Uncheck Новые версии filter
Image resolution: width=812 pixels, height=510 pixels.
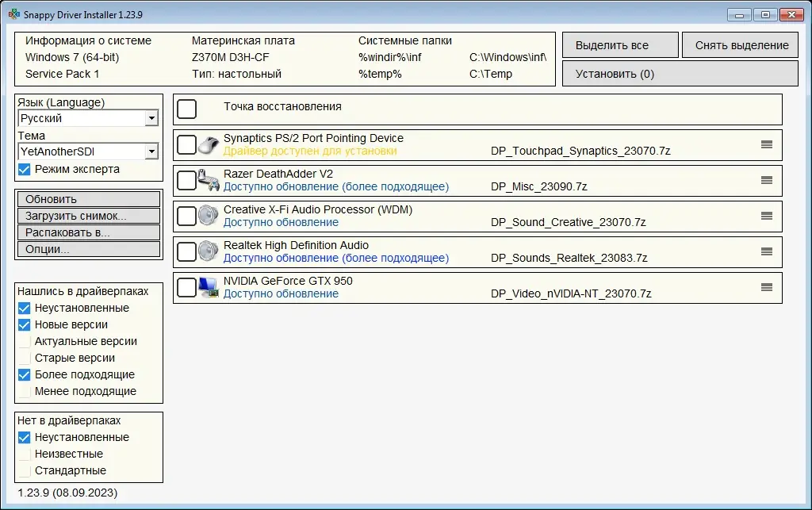[24, 324]
